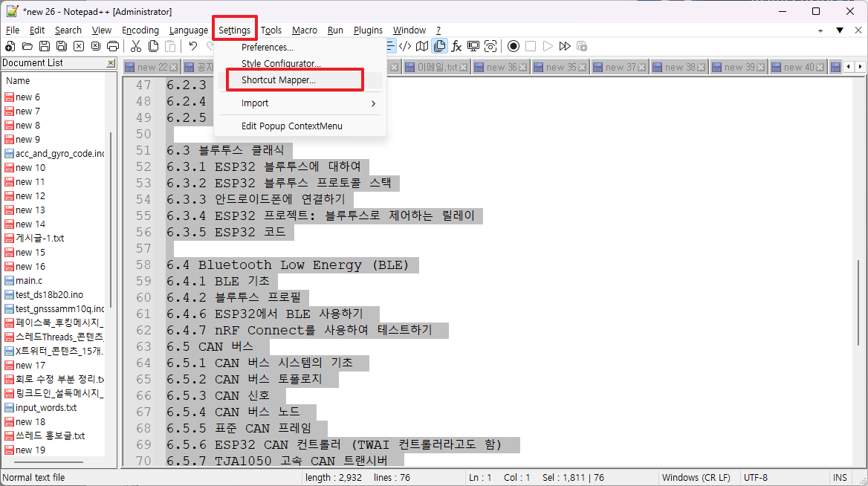The width and height of the screenshot is (868, 486).
Task: Open the Search menu
Action: pos(68,30)
